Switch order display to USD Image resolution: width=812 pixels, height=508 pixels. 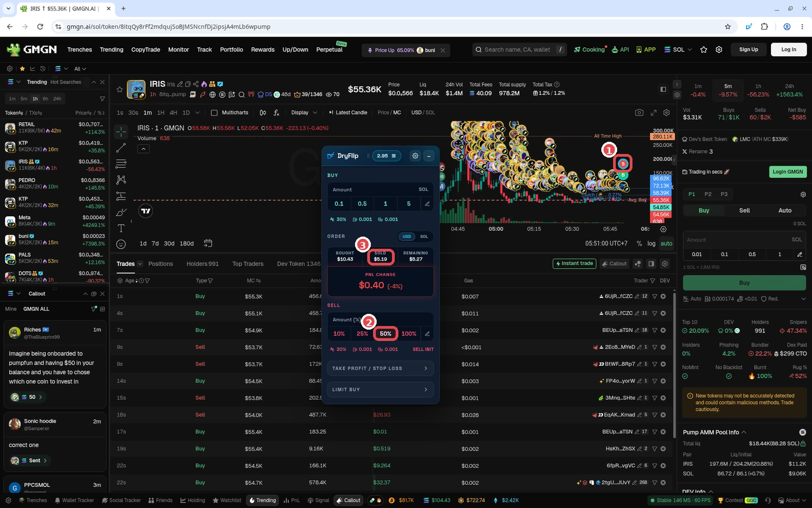tap(407, 236)
